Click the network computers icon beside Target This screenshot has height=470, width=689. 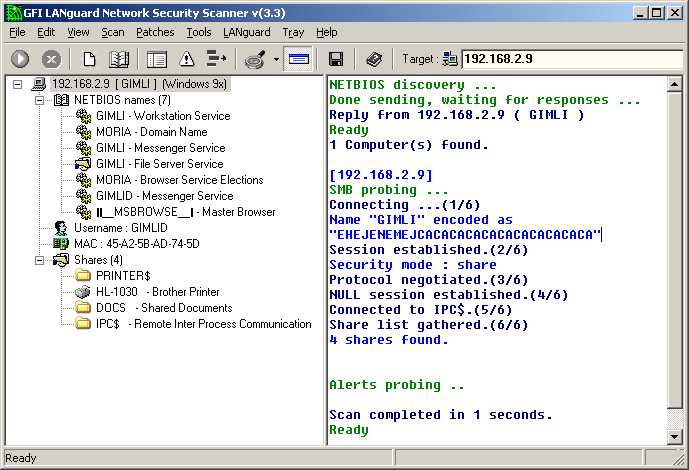coord(450,59)
